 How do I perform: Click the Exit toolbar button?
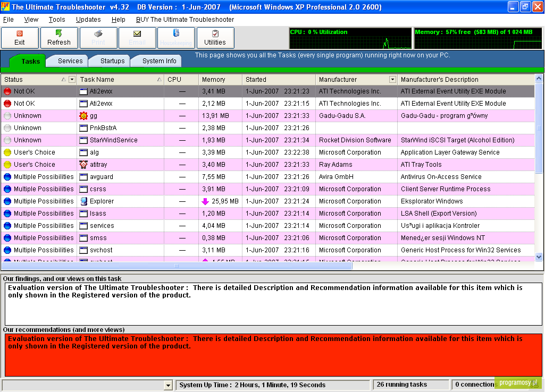(20, 38)
